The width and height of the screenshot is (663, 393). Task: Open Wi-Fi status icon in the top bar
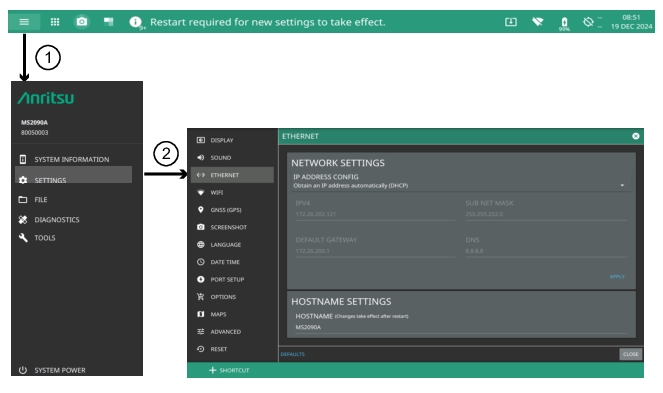[x=537, y=22]
